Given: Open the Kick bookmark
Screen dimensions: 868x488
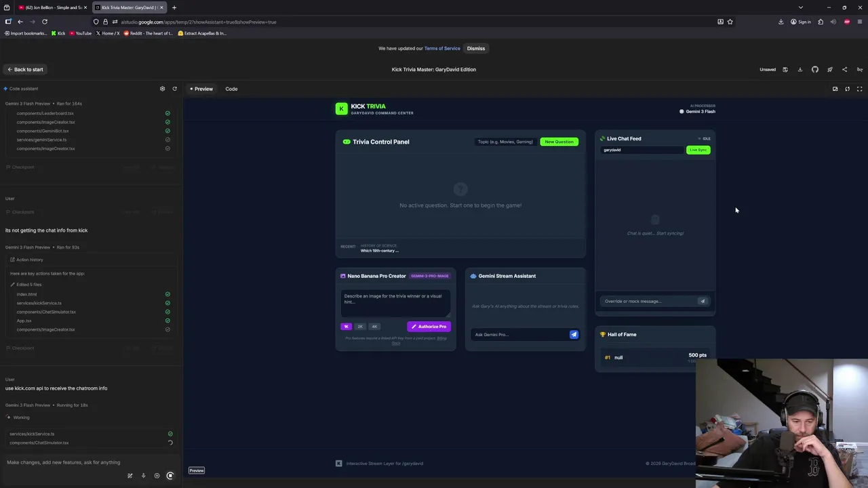Looking at the screenshot, I should click(x=58, y=33).
